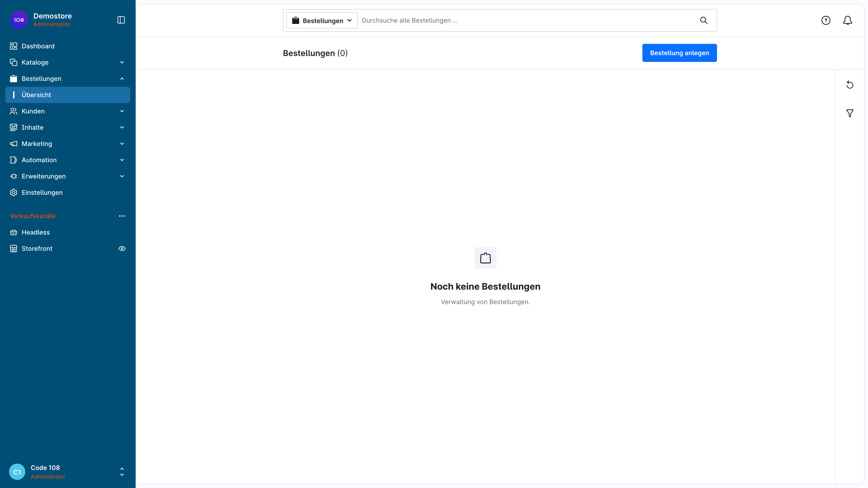Preview Storefront via the eye icon

[x=122, y=249]
